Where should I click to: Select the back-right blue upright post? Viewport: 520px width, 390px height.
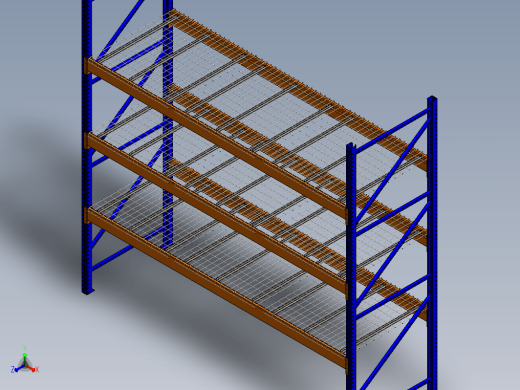[432, 243]
